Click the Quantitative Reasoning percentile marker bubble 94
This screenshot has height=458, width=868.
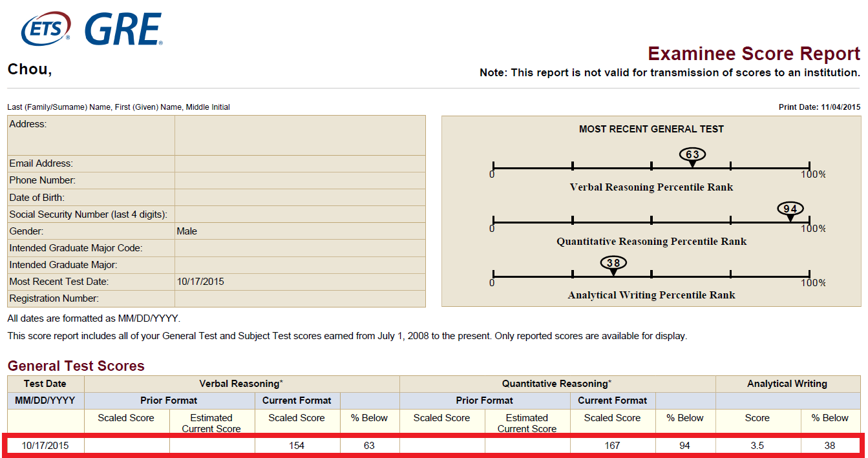click(x=790, y=209)
